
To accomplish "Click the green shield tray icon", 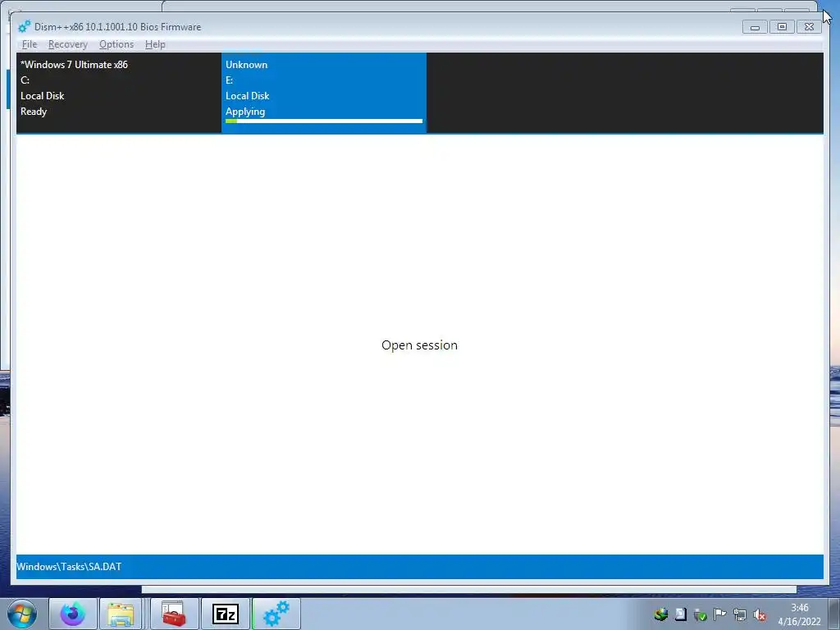I will (701, 614).
